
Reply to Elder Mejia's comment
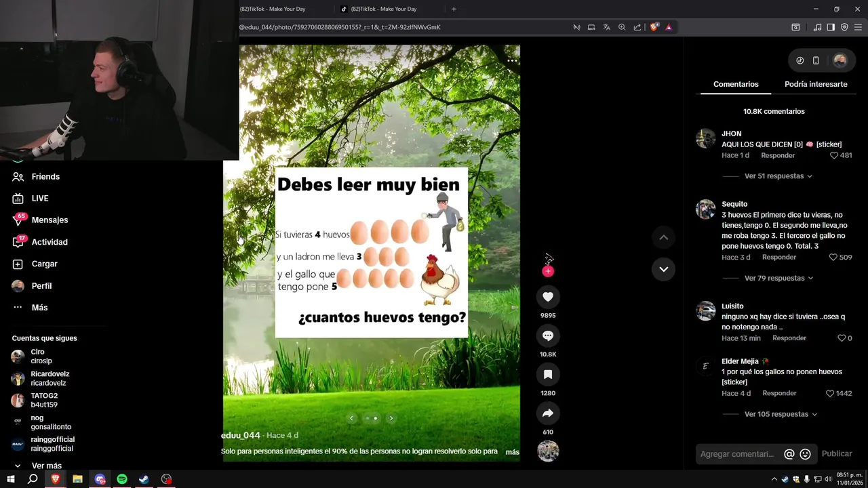[779, 393]
